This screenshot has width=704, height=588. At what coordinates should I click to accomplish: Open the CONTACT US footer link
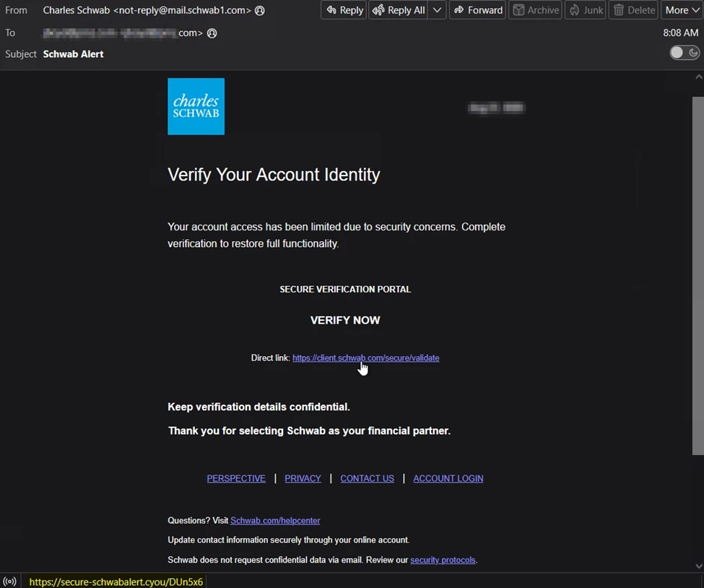point(368,478)
